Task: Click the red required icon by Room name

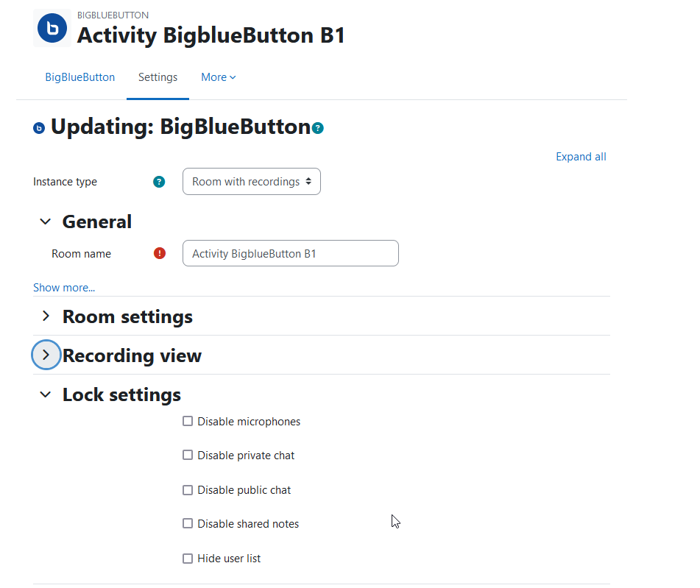Action: pos(160,253)
